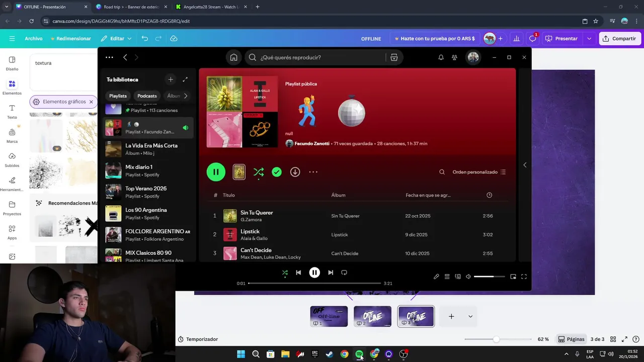The width and height of the screenshot is (644, 362).
Task: Mute Spotify volume speaker icon
Action: coord(468,277)
